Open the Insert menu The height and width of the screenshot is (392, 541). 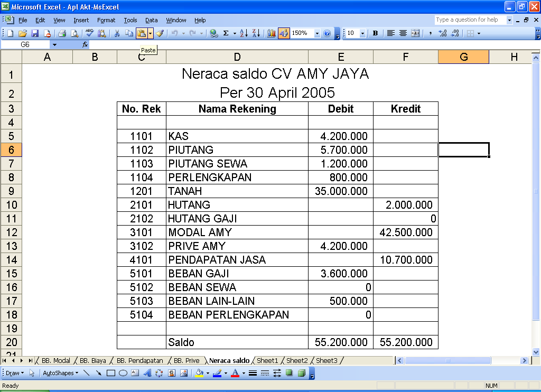click(x=81, y=20)
